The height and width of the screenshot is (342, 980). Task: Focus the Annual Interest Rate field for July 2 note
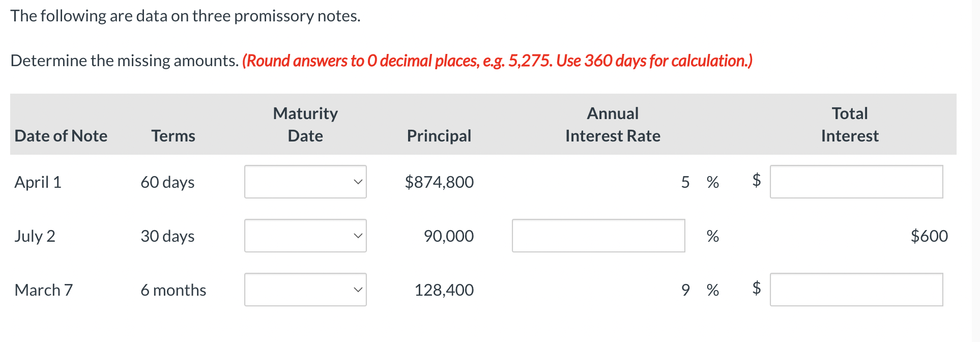point(598,236)
